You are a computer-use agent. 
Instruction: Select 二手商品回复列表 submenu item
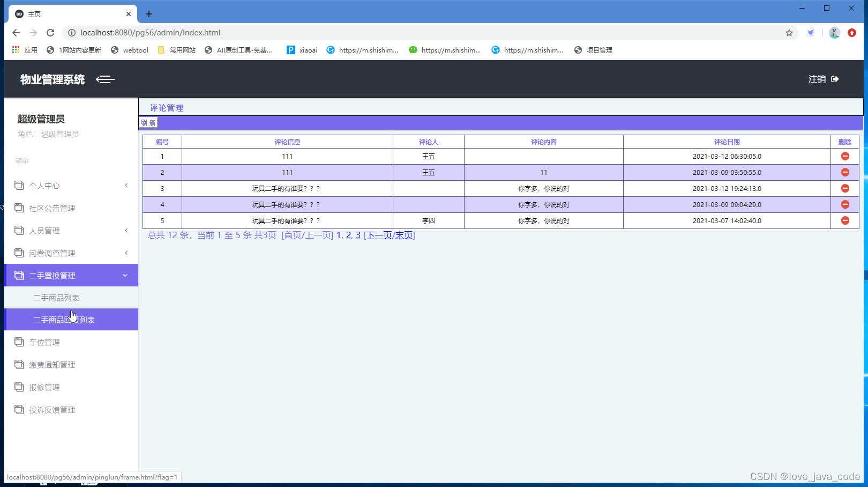pyautogui.click(x=71, y=320)
